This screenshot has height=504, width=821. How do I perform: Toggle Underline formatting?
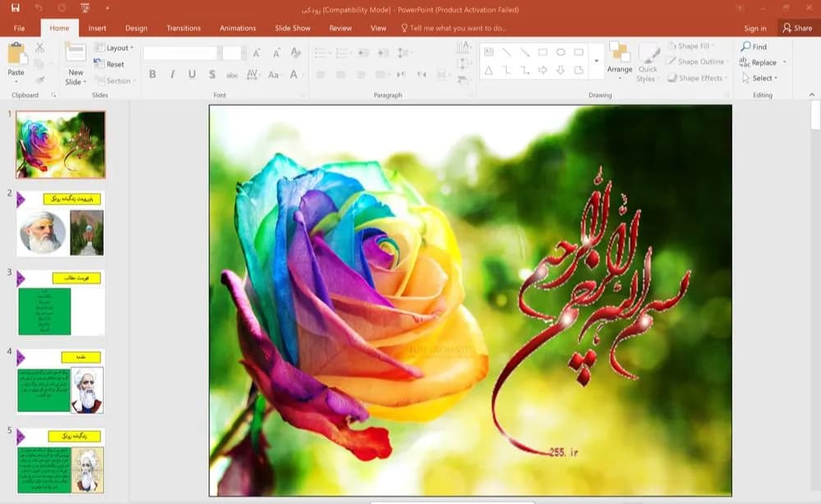pos(192,75)
